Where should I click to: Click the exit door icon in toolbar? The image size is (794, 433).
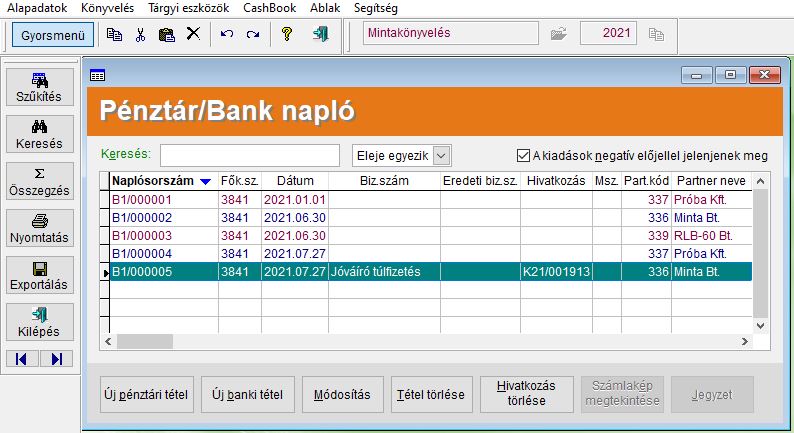click(x=321, y=34)
